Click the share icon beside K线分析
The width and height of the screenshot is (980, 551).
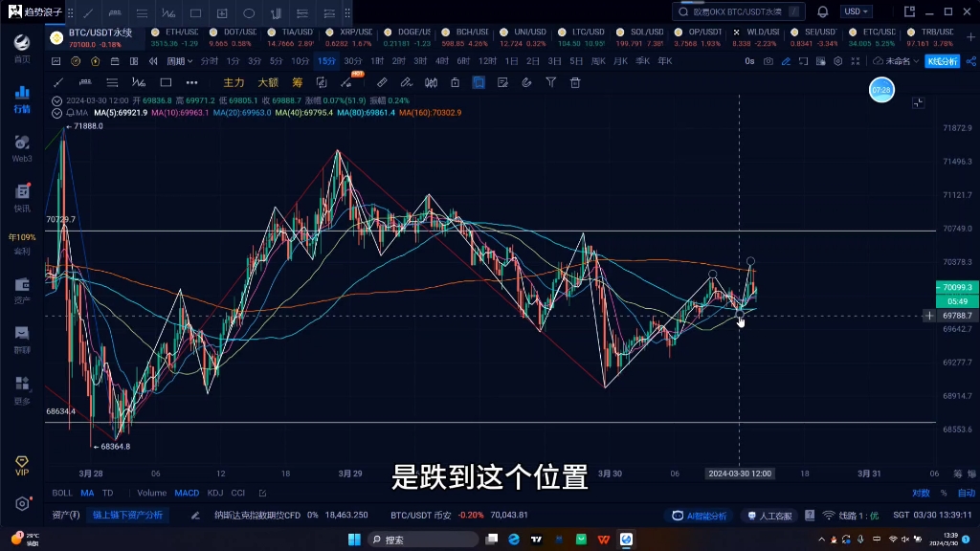pos(970,61)
